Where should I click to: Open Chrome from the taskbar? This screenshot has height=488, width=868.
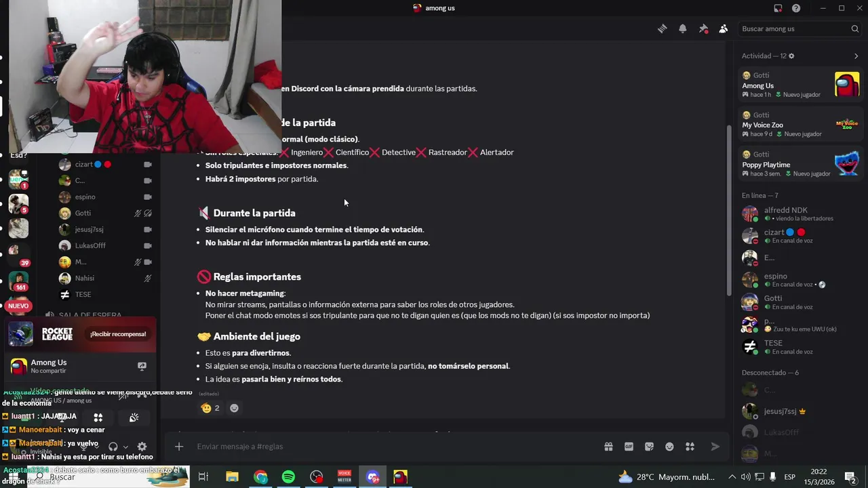260,477
